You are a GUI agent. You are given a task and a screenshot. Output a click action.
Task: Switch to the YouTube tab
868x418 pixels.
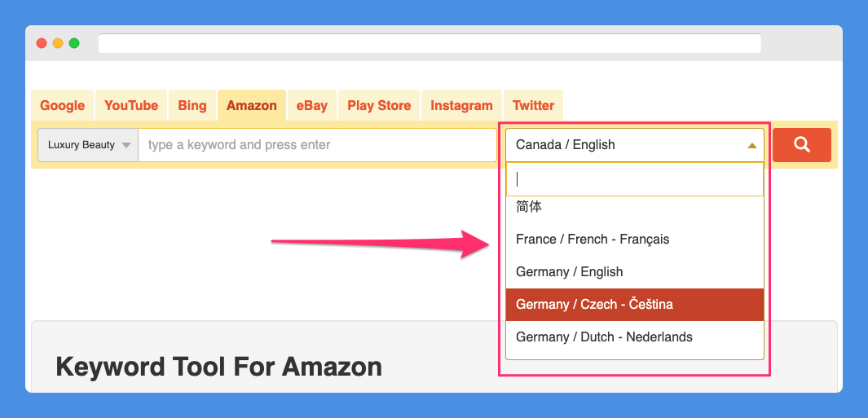point(131,105)
